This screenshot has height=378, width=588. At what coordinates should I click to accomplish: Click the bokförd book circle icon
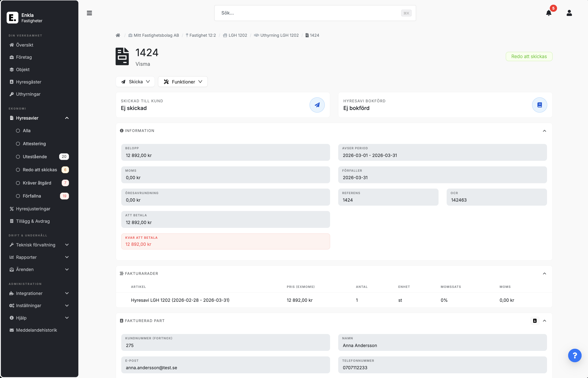coord(539,105)
